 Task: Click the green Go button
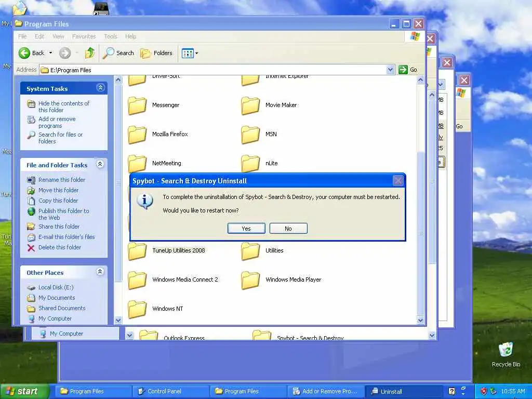coord(408,70)
